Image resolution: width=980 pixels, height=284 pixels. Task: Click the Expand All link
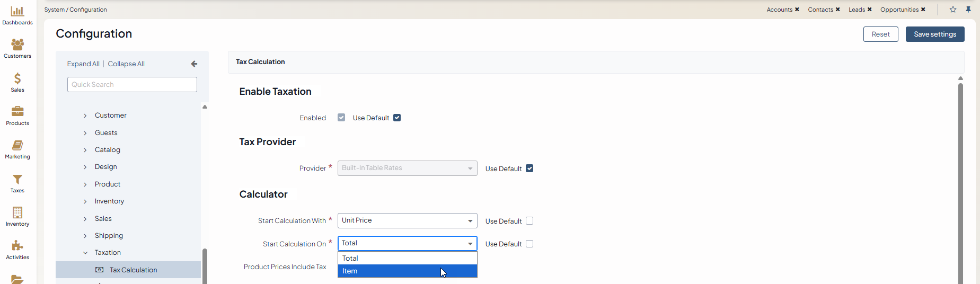tap(83, 64)
